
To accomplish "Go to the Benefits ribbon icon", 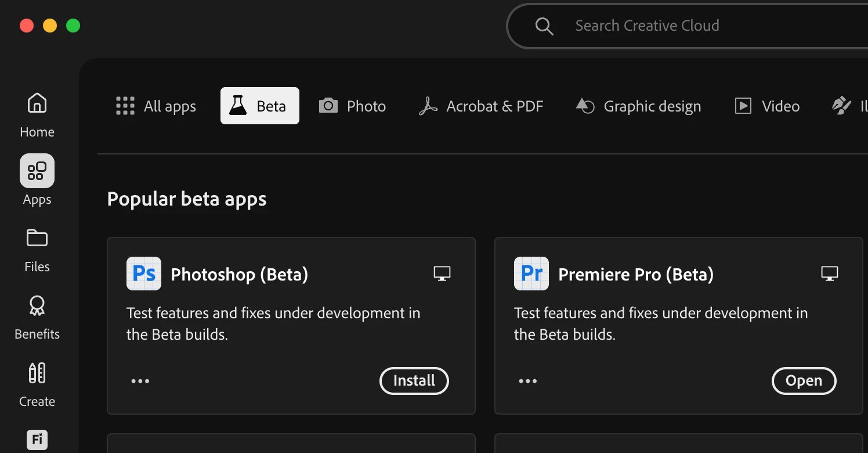I will click(x=37, y=305).
